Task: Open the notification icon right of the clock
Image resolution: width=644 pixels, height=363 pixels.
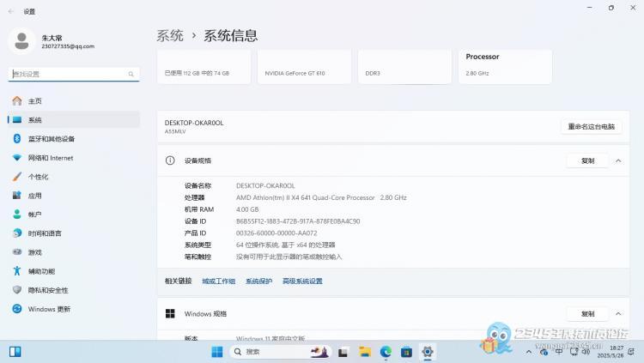Action: click(631, 352)
